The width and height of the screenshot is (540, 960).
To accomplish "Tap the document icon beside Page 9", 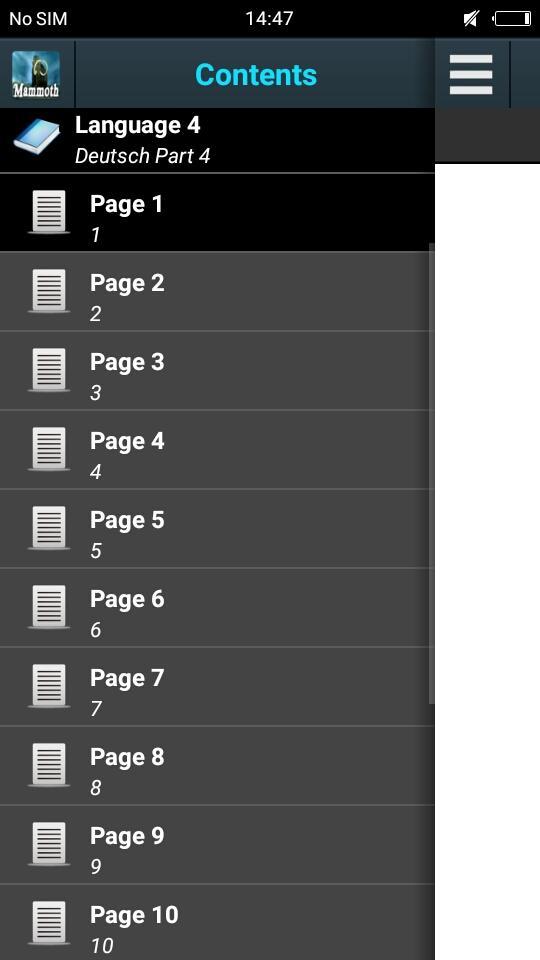I will [x=49, y=844].
